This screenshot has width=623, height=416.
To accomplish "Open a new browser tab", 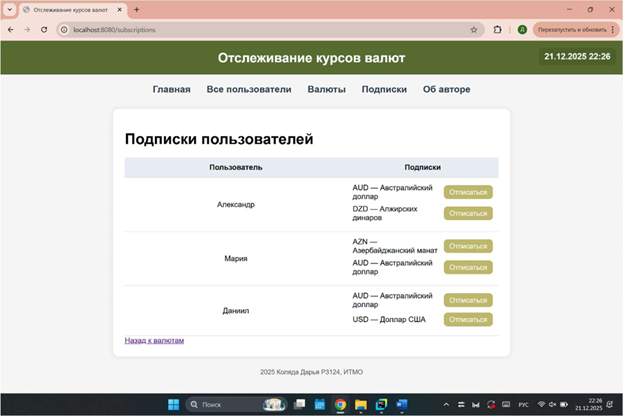I will click(x=136, y=9).
